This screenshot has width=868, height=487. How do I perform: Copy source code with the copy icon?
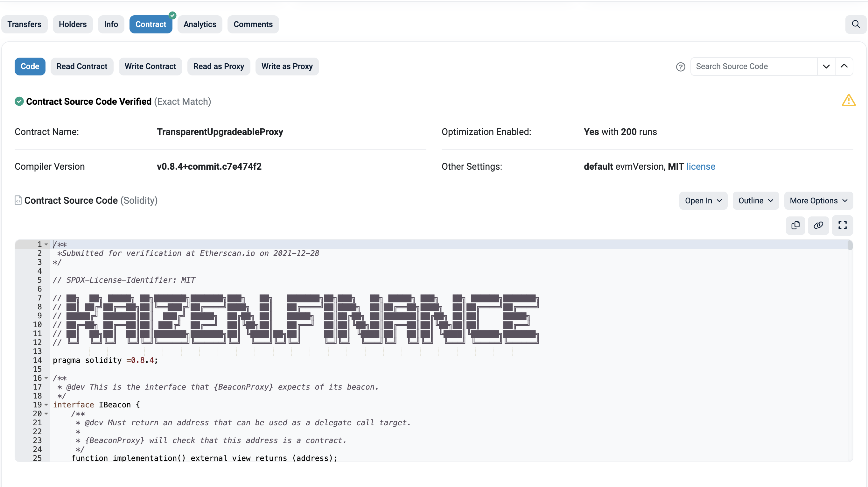[x=795, y=225]
